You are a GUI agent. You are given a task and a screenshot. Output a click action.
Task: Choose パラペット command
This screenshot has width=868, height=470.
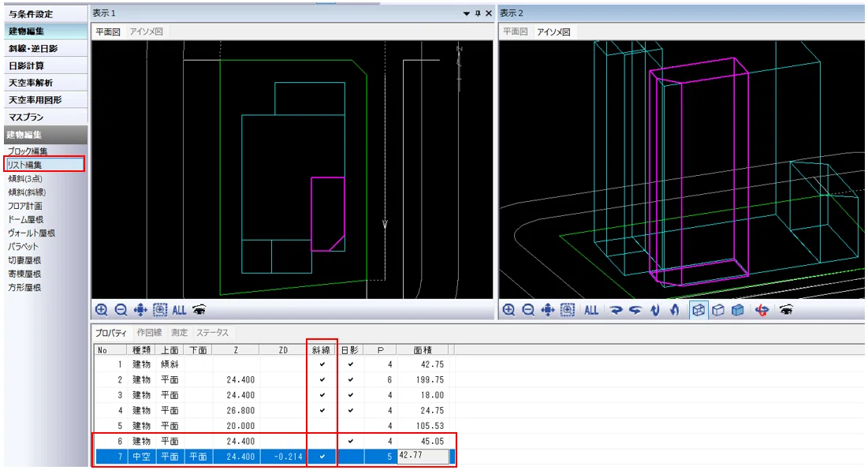23,247
